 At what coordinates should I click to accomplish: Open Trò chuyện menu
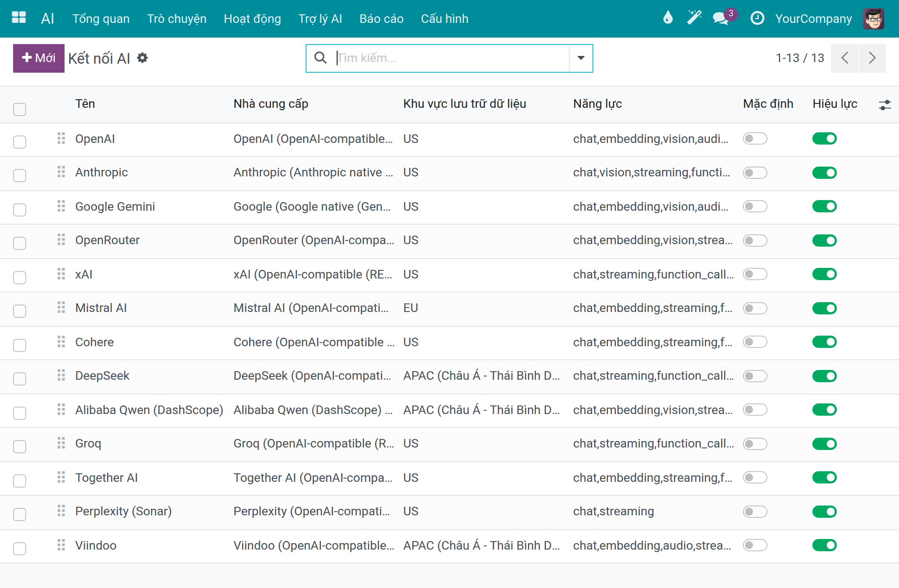(x=177, y=18)
